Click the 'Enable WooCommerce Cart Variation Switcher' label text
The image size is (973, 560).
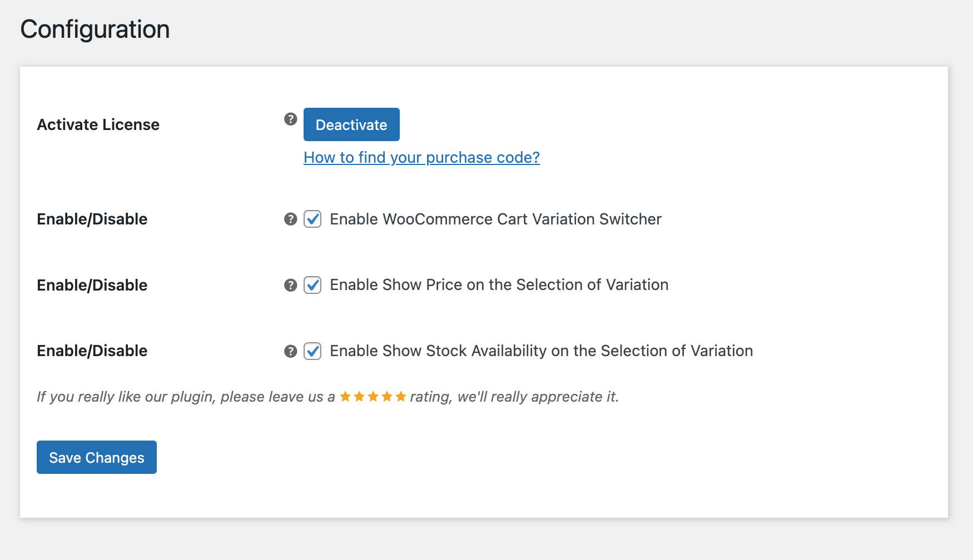coord(495,219)
